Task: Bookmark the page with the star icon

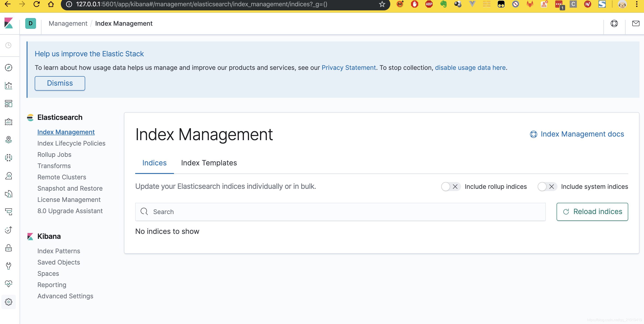Action: click(x=382, y=4)
